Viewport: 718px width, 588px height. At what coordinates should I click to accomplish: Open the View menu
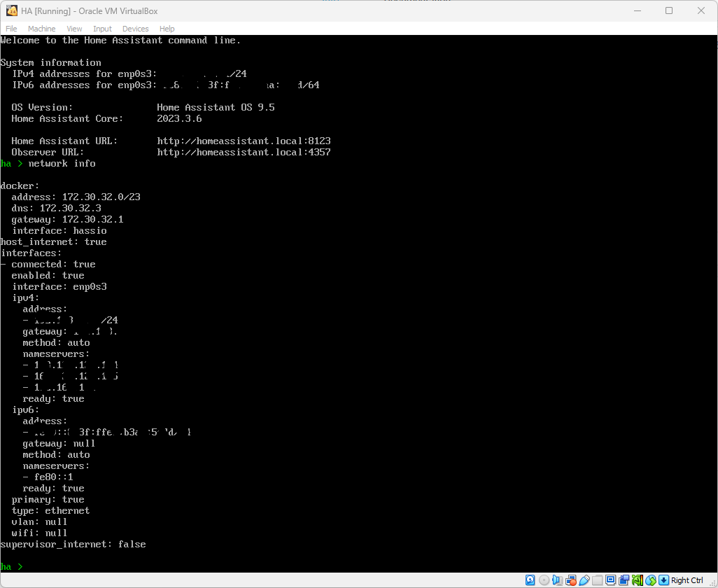[x=74, y=29]
